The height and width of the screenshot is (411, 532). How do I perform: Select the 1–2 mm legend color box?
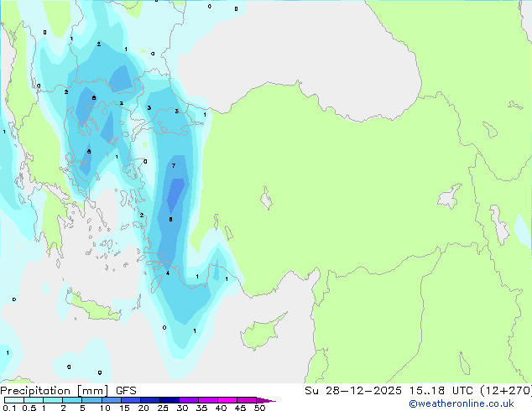click(53, 400)
